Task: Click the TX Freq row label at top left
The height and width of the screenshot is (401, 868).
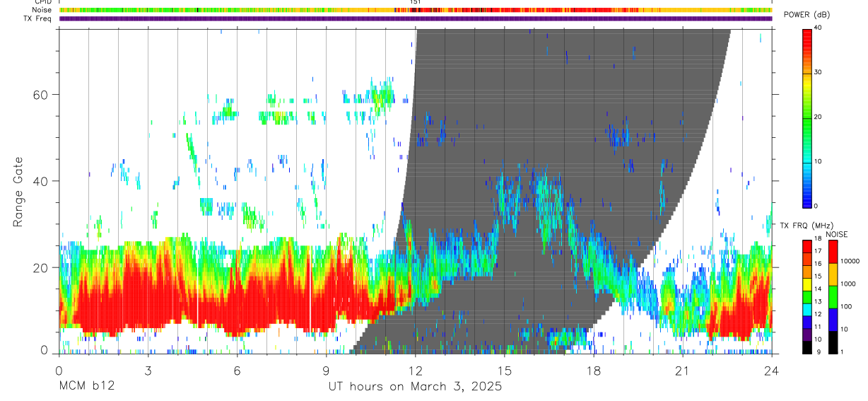Action: (x=37, y=18)
